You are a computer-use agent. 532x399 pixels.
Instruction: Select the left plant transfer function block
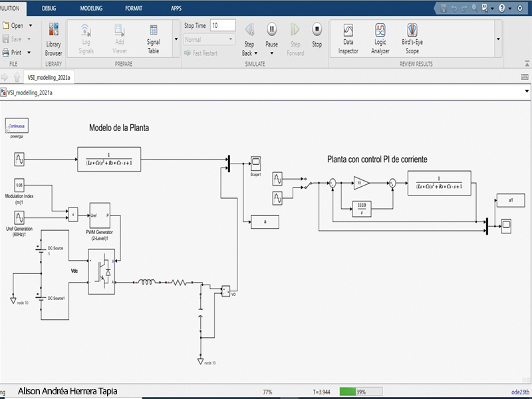[x=109, y=159]
